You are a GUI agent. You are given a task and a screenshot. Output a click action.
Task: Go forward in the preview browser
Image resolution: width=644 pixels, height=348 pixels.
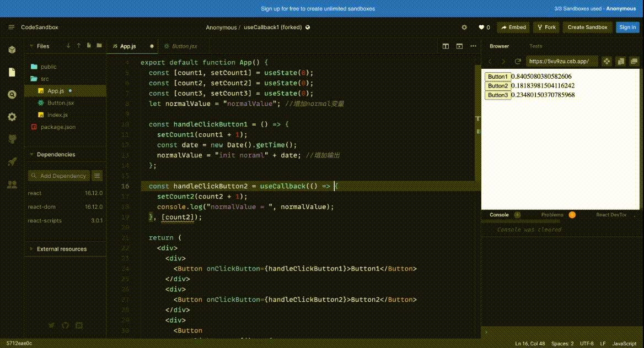503,61
